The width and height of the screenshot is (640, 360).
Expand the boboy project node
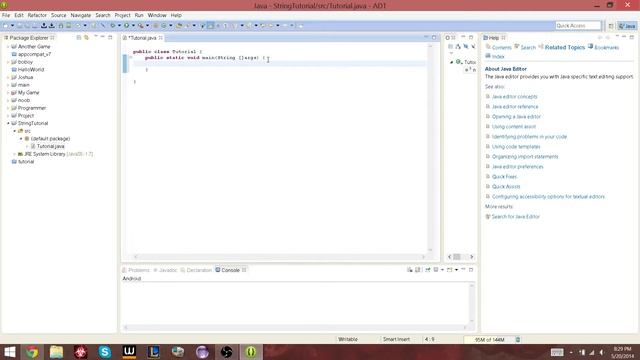pyautogui.click(x=8, y=62)
